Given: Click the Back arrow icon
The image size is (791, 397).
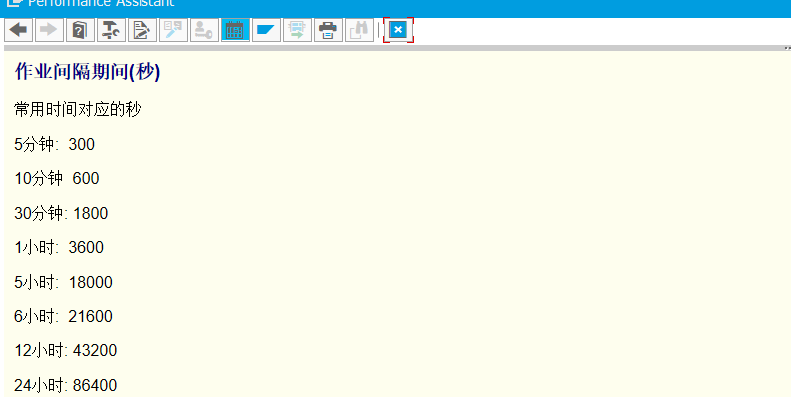Looking at the screenshot, I should 19,30.
